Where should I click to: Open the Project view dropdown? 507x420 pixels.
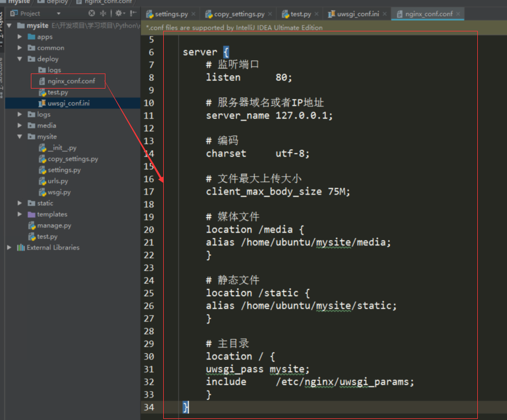pos(58,13)
